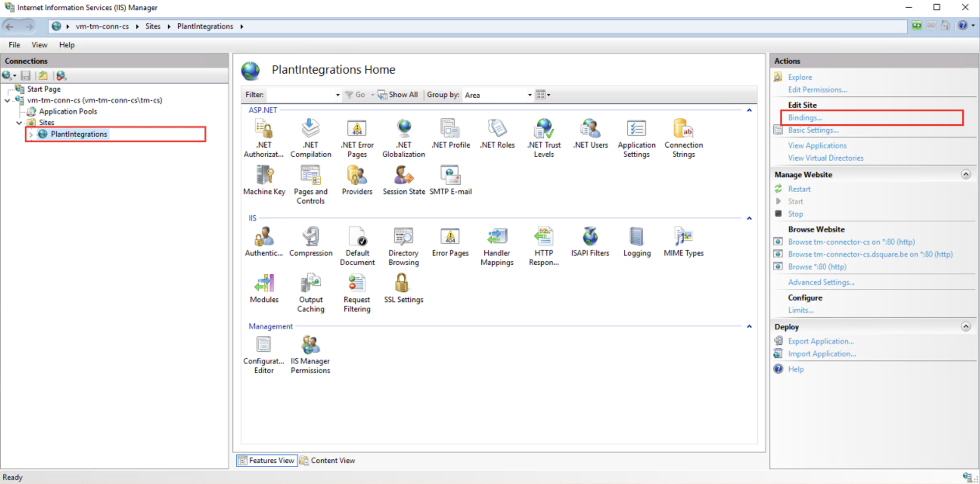Open the Default Document feature
This screenshot has width=980, height=484.
pos(357,237)
